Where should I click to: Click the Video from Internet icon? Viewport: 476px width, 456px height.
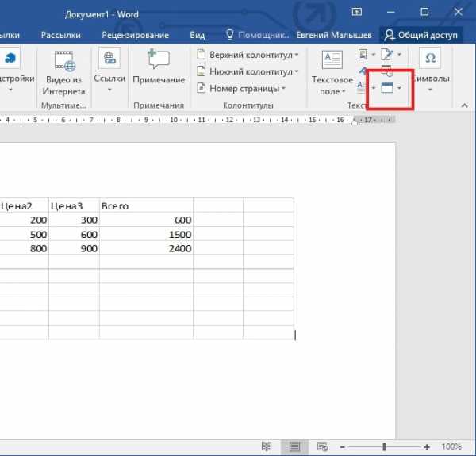64,62
